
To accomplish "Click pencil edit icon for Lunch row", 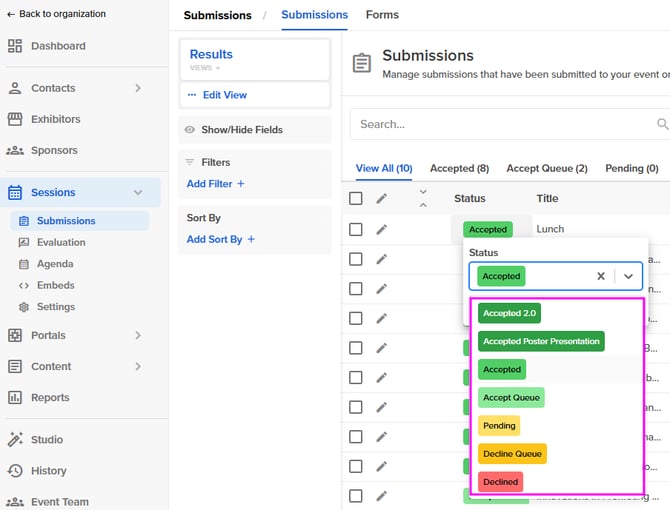I will point(381,229).
